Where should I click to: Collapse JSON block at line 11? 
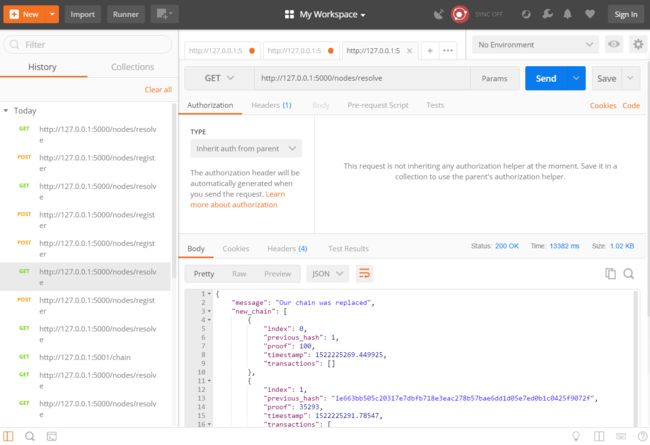209,381
